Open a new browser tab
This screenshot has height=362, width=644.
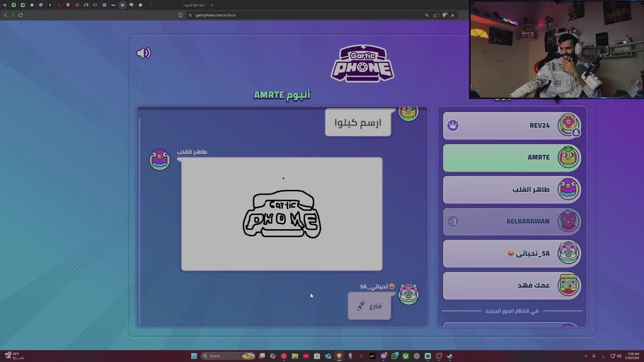pos(211,5)
